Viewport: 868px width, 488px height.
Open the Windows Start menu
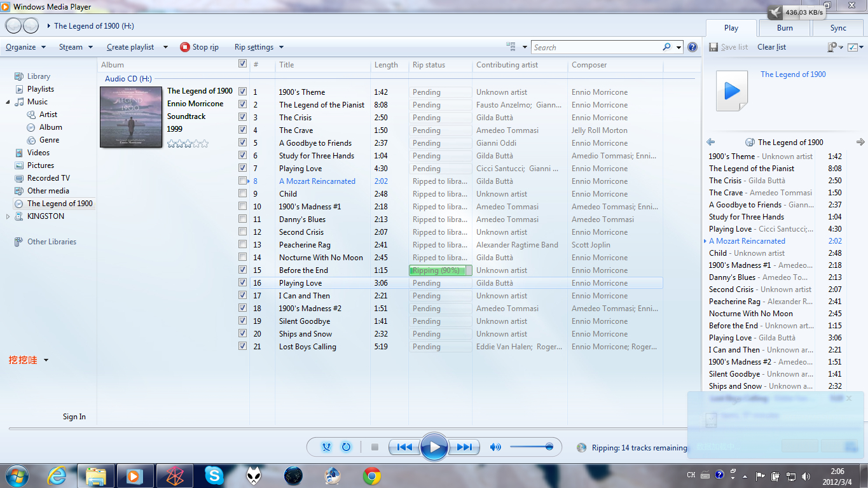tap(17, 475)
